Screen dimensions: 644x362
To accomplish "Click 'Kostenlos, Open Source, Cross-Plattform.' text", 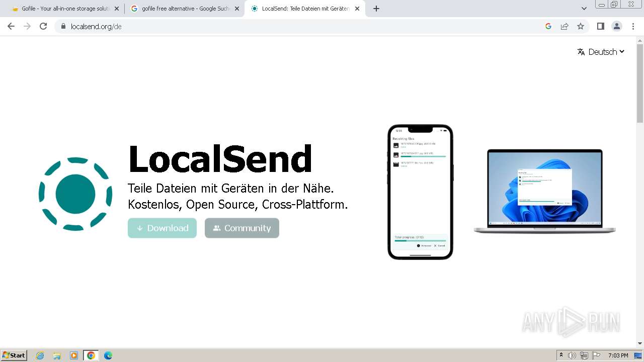I will 238,205.
